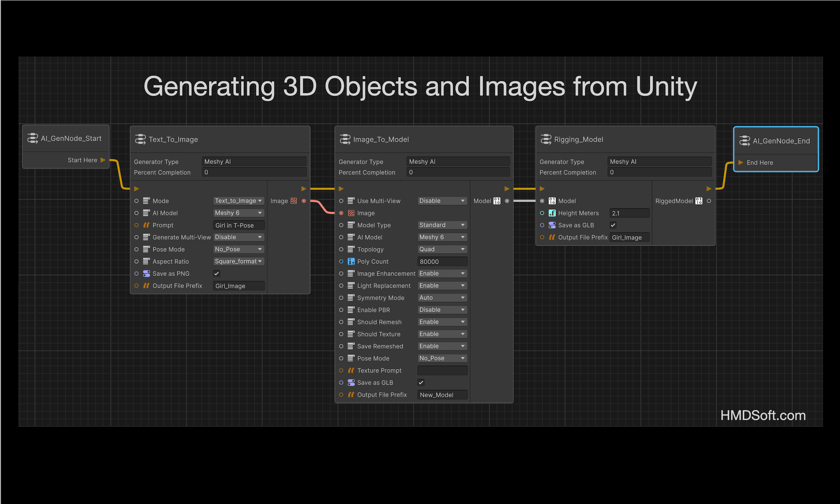
Task: Uncheck Save as GLB in Image_To_Model
Action: click(x=421, y=383)
